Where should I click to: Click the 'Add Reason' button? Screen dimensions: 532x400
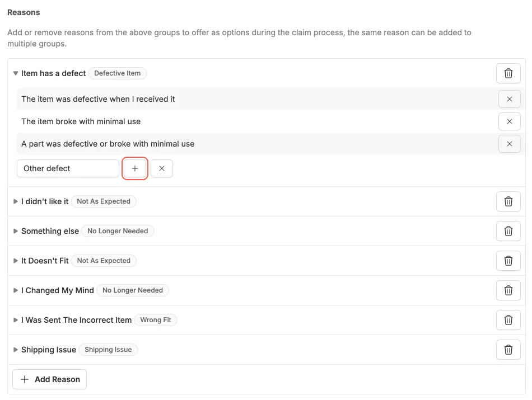50,379
